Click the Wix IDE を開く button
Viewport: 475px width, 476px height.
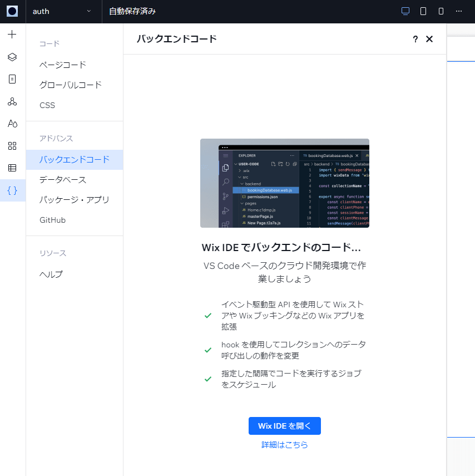(x=285, y=425)
